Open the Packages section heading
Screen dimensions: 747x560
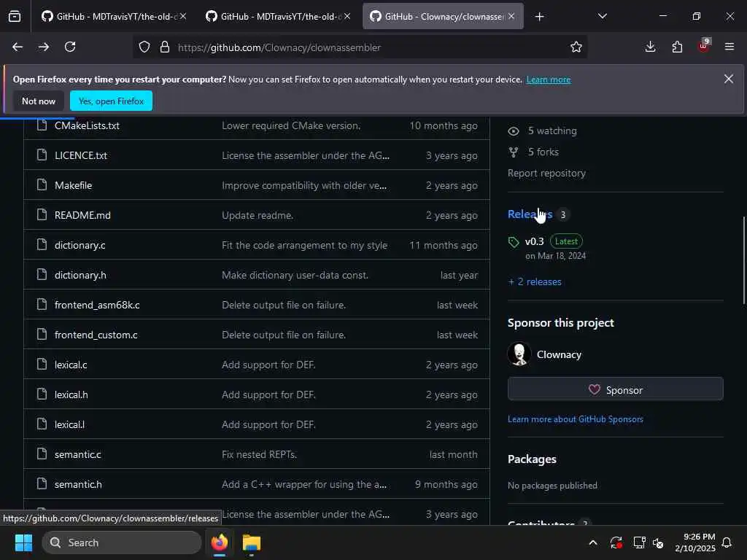point(532,459)
